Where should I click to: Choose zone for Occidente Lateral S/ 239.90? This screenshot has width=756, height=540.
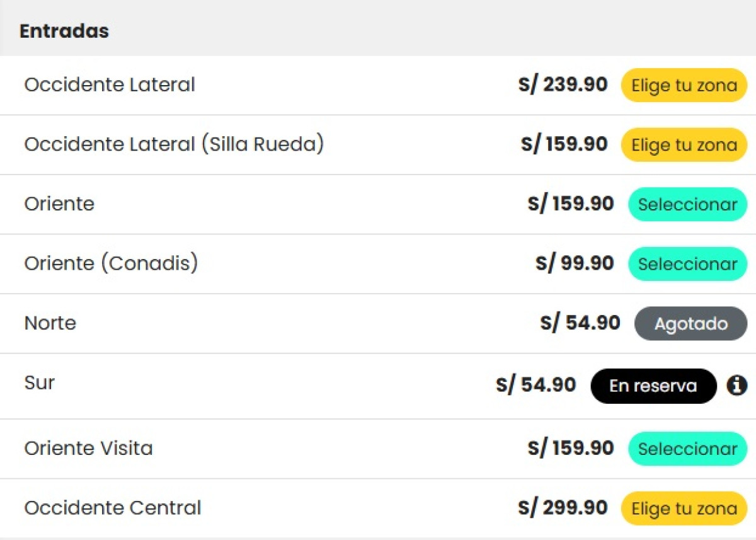coord(684,85)
